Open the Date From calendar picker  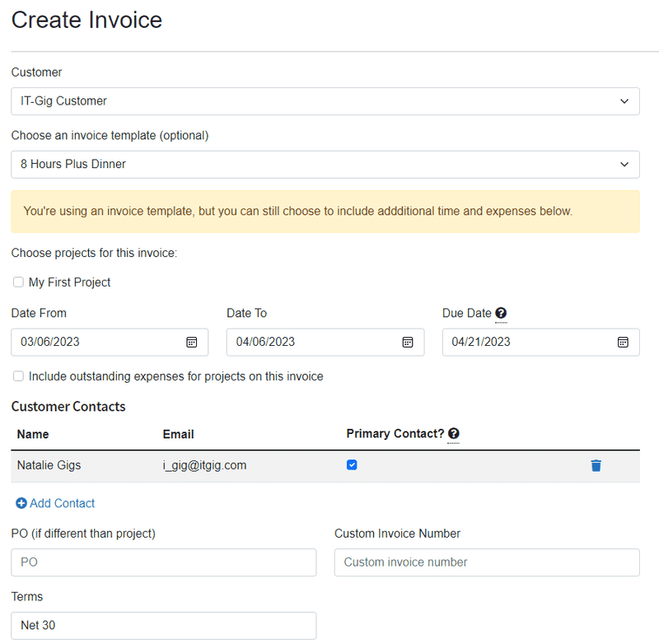(191, 342)
